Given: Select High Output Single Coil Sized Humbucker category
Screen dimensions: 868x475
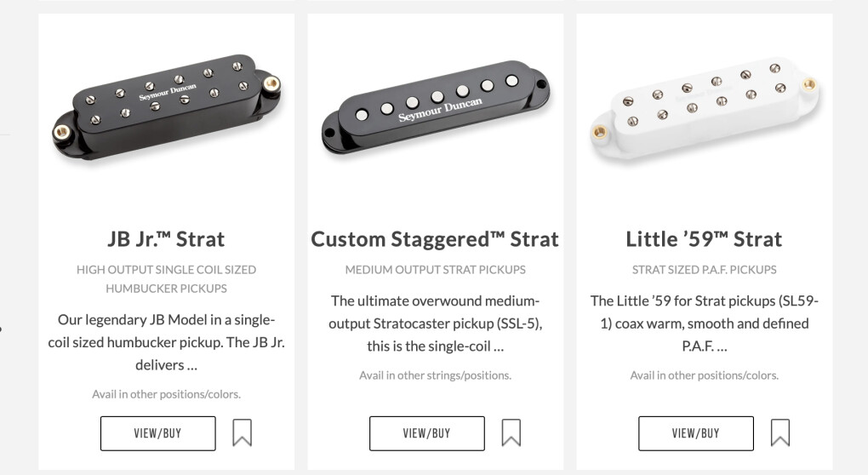Looking at the screenshot, I should (x=166, y=279).
